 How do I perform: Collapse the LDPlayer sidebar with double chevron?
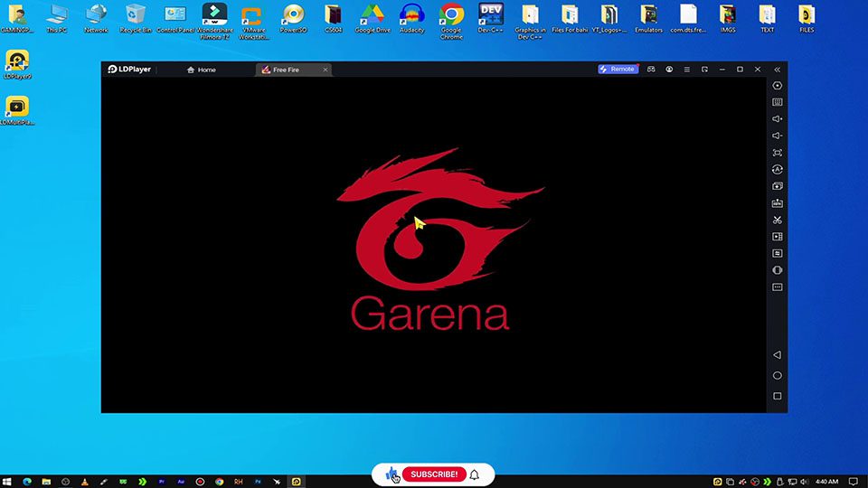pos(778,70)
